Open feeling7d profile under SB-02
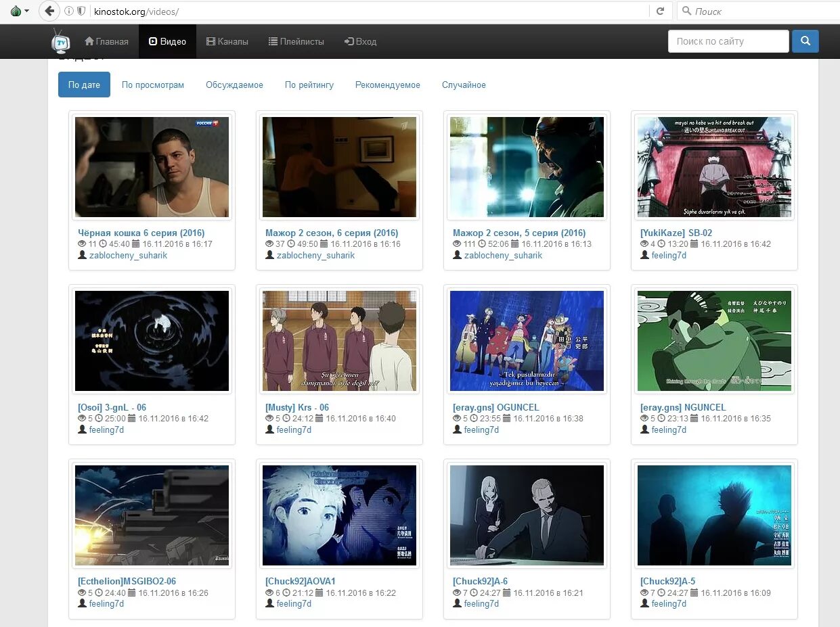840x627 pixels. (669, 256)
